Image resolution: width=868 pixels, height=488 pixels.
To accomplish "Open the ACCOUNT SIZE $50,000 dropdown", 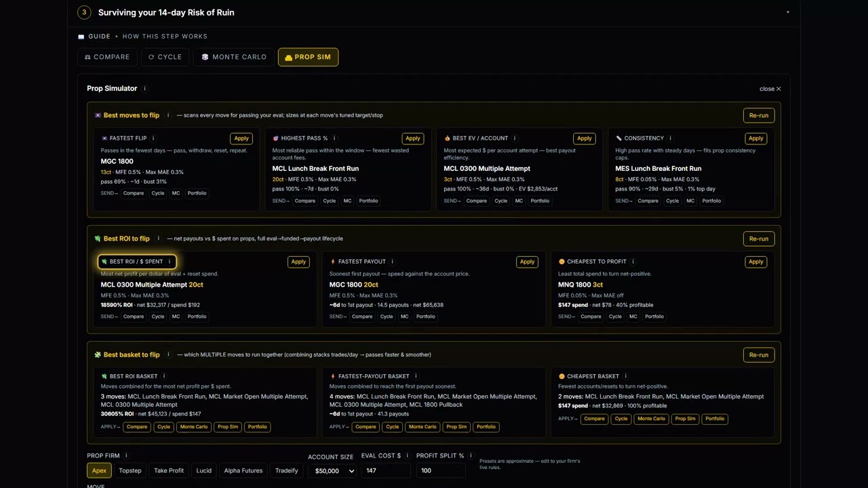I will click(332, 470).
